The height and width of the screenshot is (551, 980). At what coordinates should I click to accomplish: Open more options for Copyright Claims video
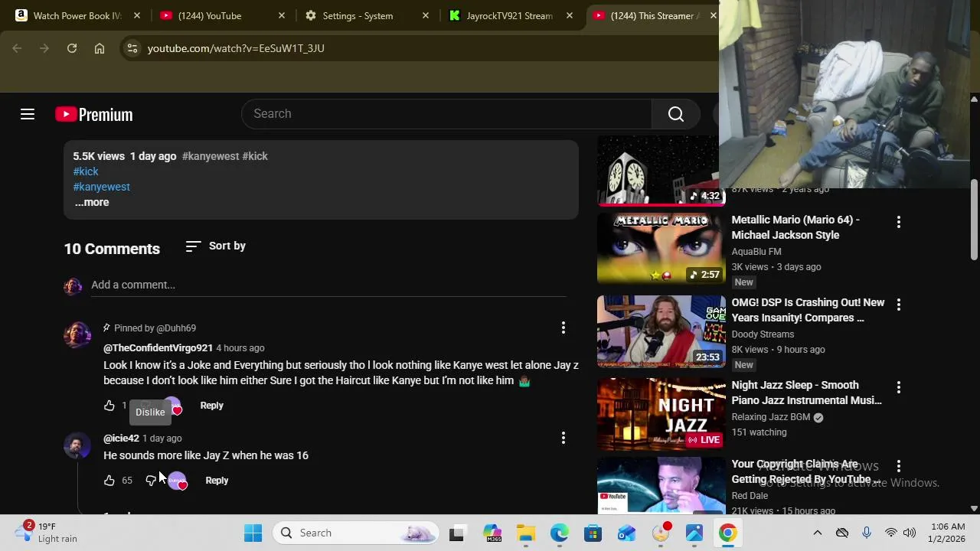pyautogui.click(x=899, y=467)
